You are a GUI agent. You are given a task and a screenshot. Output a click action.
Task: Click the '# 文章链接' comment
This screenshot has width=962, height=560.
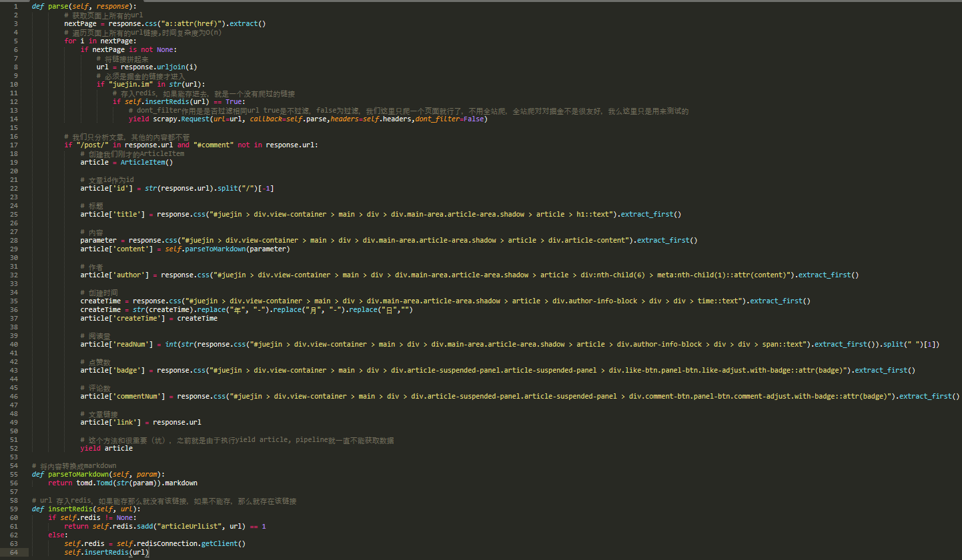click(x=99, y=413)
